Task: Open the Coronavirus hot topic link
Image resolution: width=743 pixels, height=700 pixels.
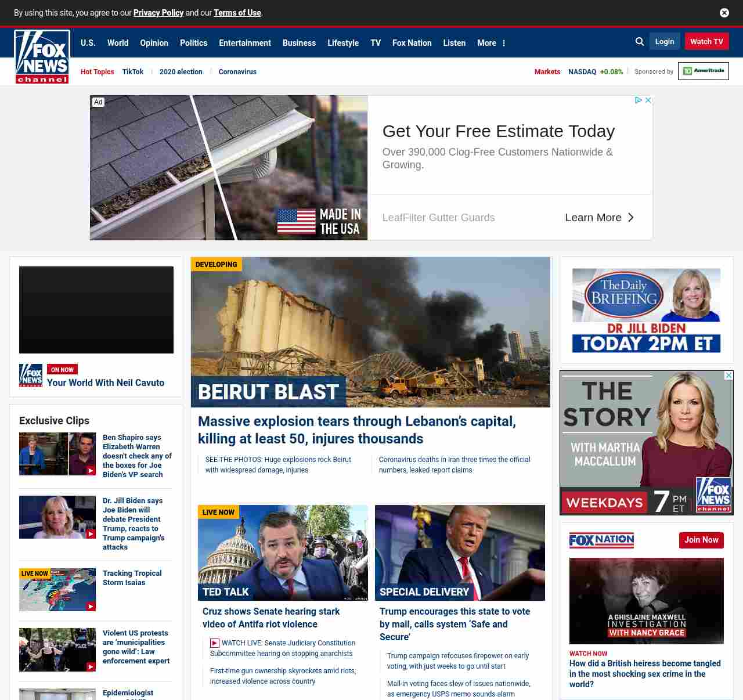Action: point(237,72)
